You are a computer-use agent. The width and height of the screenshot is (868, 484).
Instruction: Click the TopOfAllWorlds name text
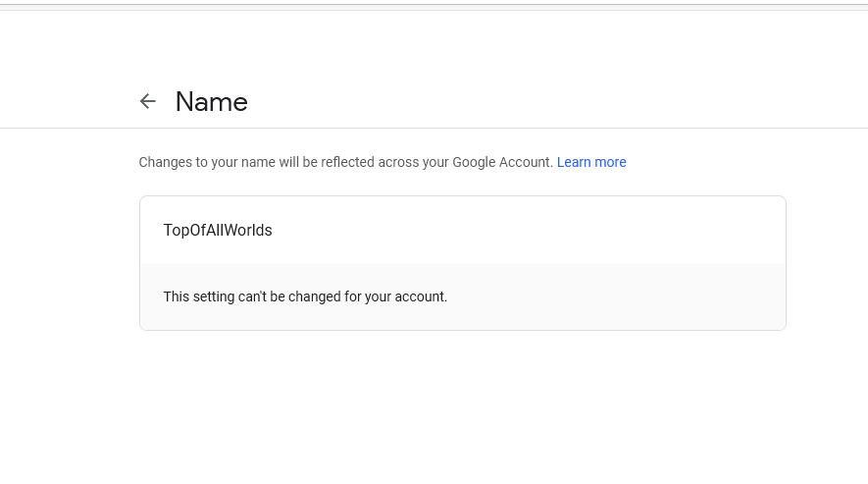click(218, 231)
